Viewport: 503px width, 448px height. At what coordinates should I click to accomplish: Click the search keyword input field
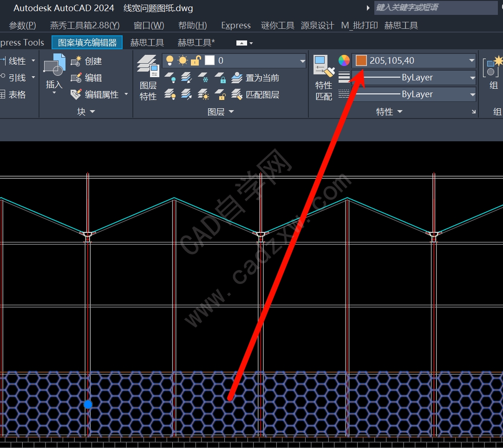(436, 8)
